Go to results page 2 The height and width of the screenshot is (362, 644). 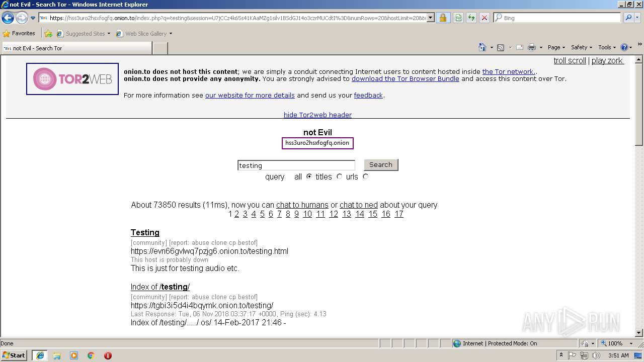pos(236,214)
